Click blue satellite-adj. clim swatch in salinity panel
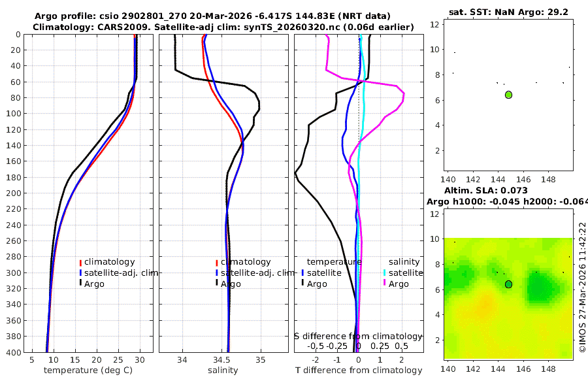Screen dimensions: 588x379 [217, 272]
